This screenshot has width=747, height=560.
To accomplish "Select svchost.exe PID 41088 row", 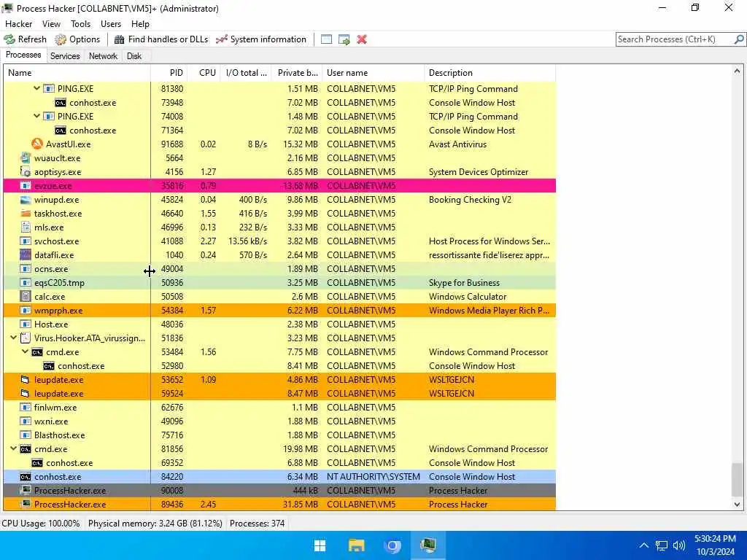I will (279, 241).
